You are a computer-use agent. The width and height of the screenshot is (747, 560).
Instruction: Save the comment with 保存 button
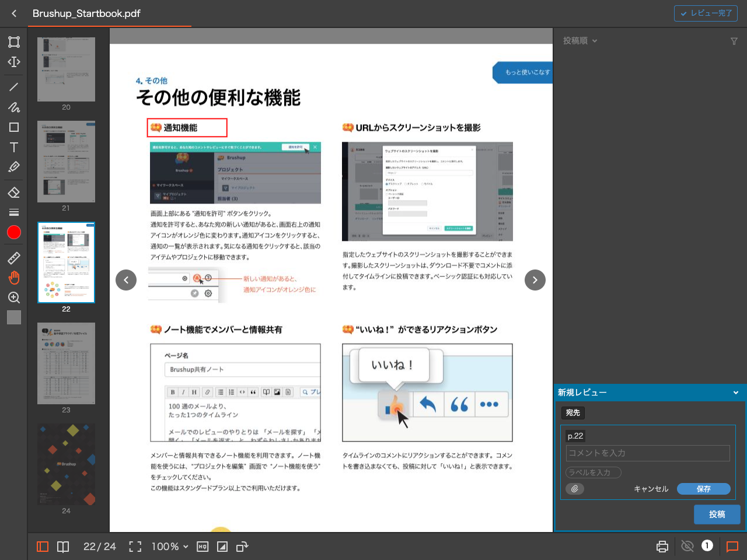tap(704, 489)
